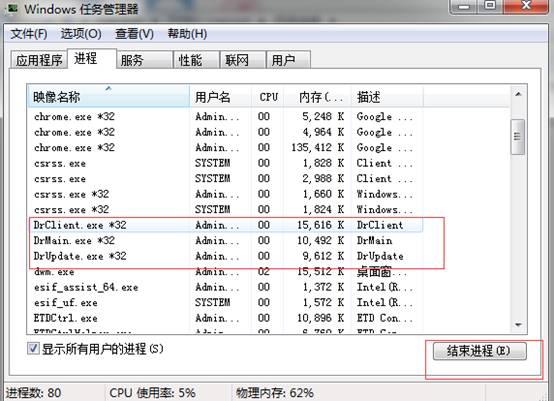Viewport: 554px width, 401px height.
Task: Toggle 显示所有用户的进程 checkbox
Action: coord(33,349)
